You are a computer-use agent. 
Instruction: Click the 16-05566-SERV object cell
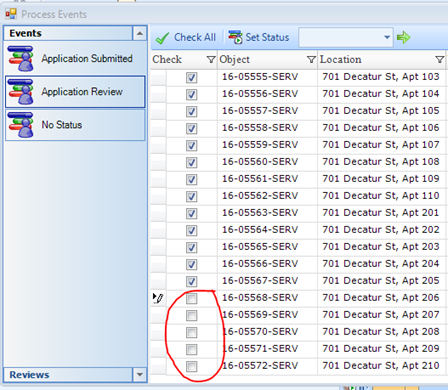click(268, 264)
